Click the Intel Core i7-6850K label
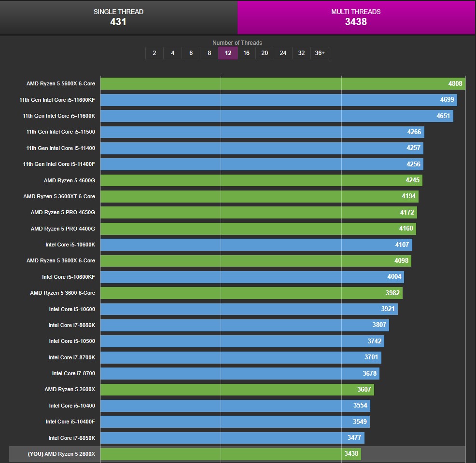The width and height of the screenshot is (476, 463). (x=71, y=438)
